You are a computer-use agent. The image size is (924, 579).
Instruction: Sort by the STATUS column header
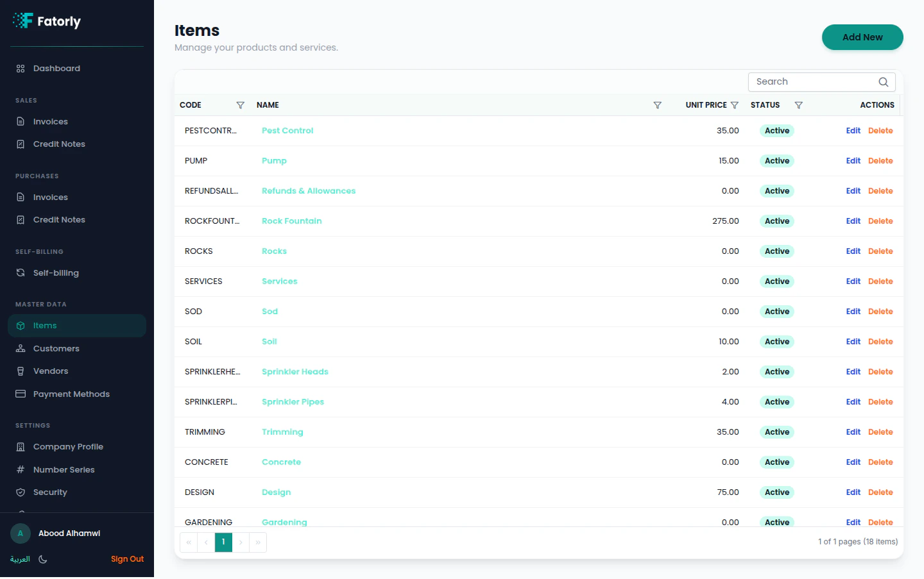pyautogui.click(x=766, y=105)
